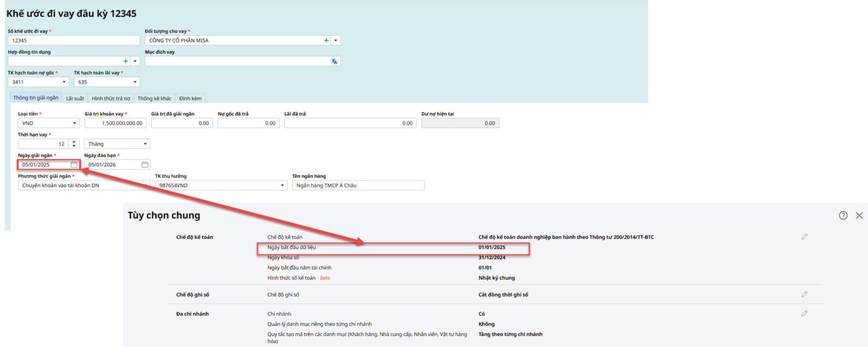868x347 pixels.
Task: Expand the Đối tượng cho vay dropdown
Action: coord(336,41)
